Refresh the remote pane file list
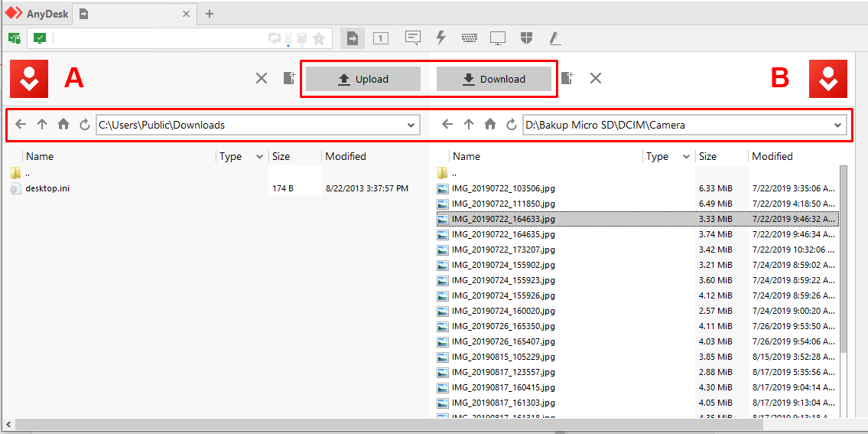This screenshot has width=868, height=434. click(512, 125)
